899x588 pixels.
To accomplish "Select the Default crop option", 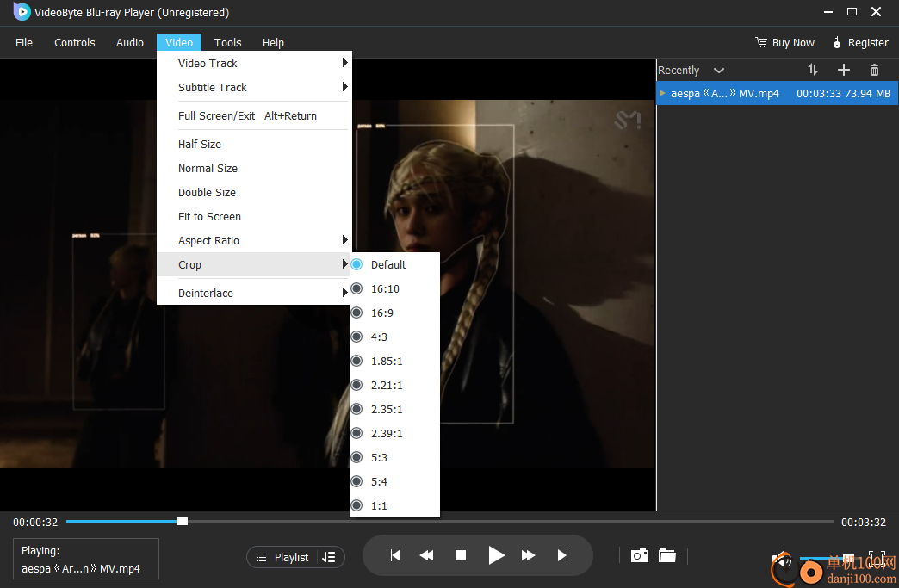I will (394, 265).
